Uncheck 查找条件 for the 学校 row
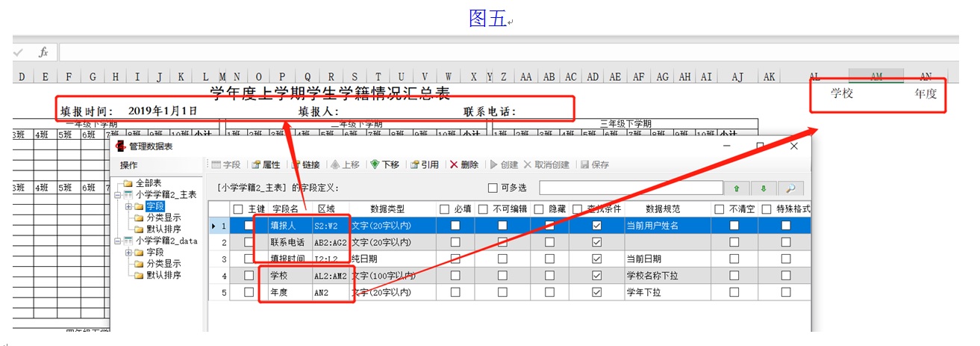Viewport: 980px width, 346px height. coord(596,276)
